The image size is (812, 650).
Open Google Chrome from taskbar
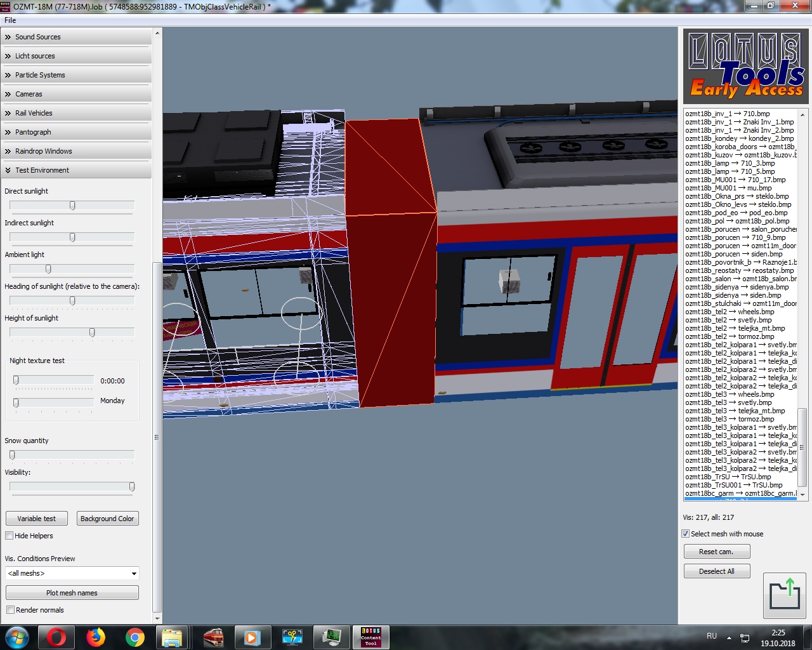[x=134, y=637]
